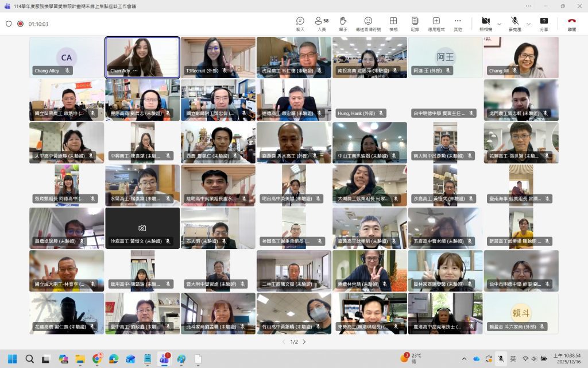588x368 pixels.
Task: Open the meeting chat (聊天) panel
Action: pyautogui.click(x=300, y=24)
